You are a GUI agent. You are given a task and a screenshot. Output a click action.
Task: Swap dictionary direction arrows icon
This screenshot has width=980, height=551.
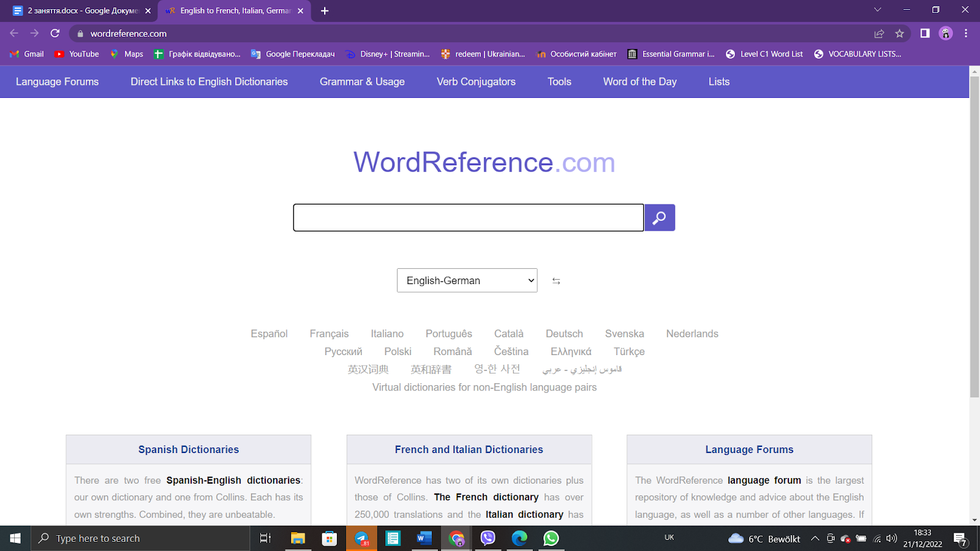tap(556, 281)
